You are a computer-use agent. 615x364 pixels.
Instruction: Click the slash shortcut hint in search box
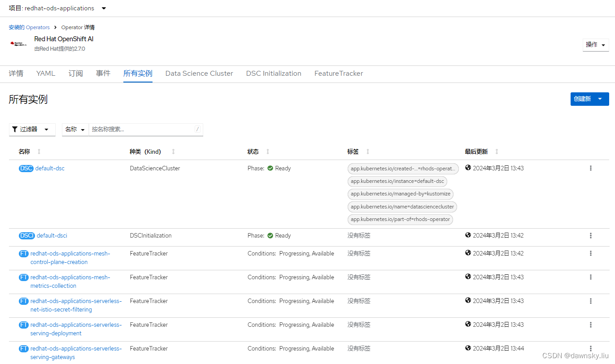(197, 129)
